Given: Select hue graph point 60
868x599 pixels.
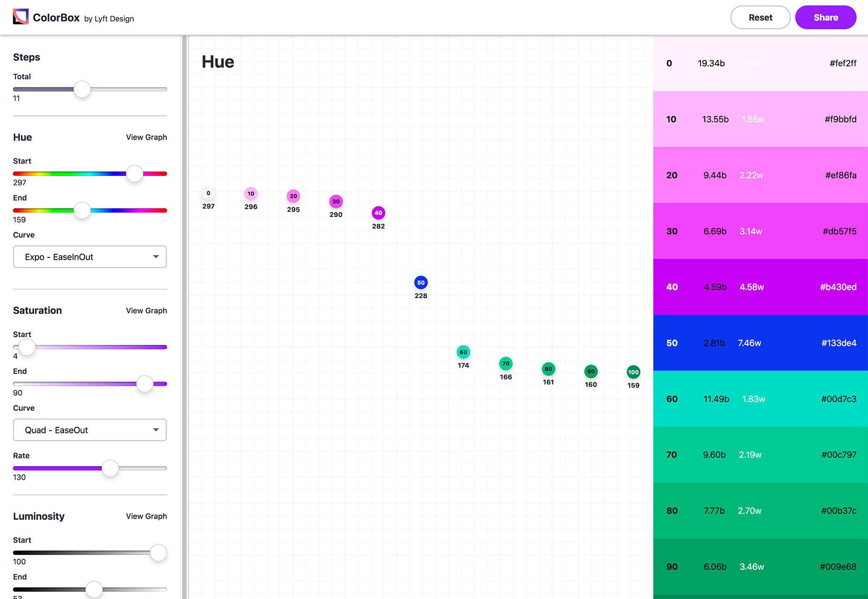Looking at the screenshot, I should 463,352.
